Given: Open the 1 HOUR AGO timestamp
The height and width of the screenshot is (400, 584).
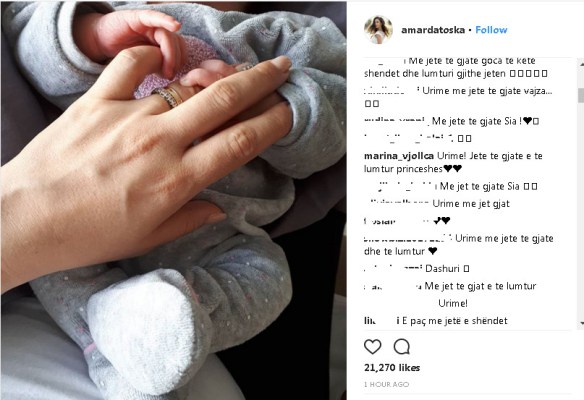Looking at the screenshot, I should pos(386,384).
